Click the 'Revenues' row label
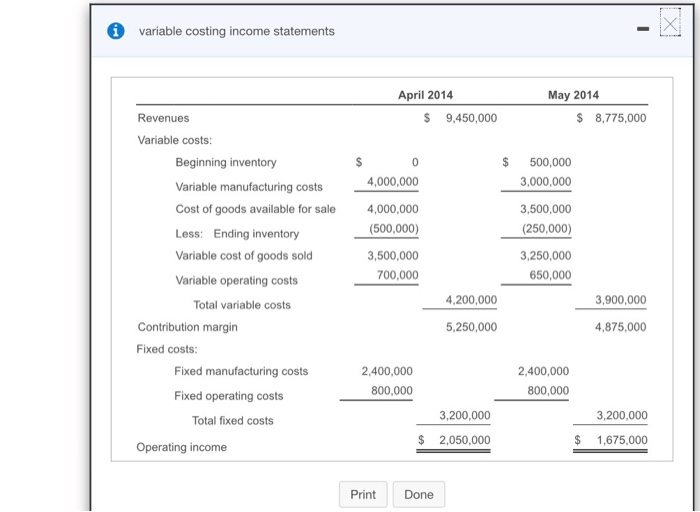This screenshot has width=700, height=512. pyautogui.click(x=163, y=118)
